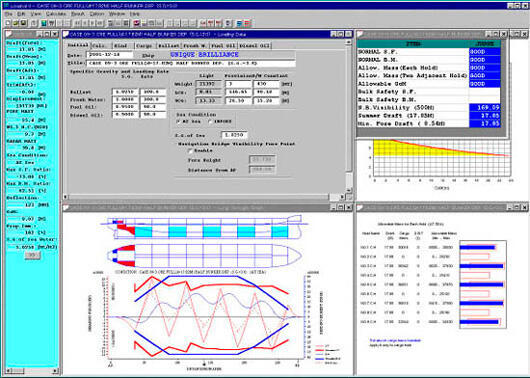Click the Fresh Water rate field
Screen dimensions: 530x378
(153, 99)
